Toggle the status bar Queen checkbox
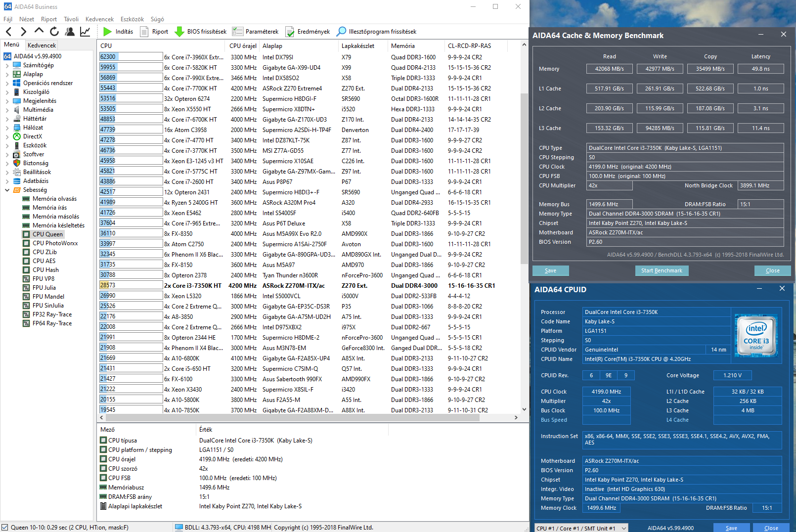 click(x=5, y=527)
